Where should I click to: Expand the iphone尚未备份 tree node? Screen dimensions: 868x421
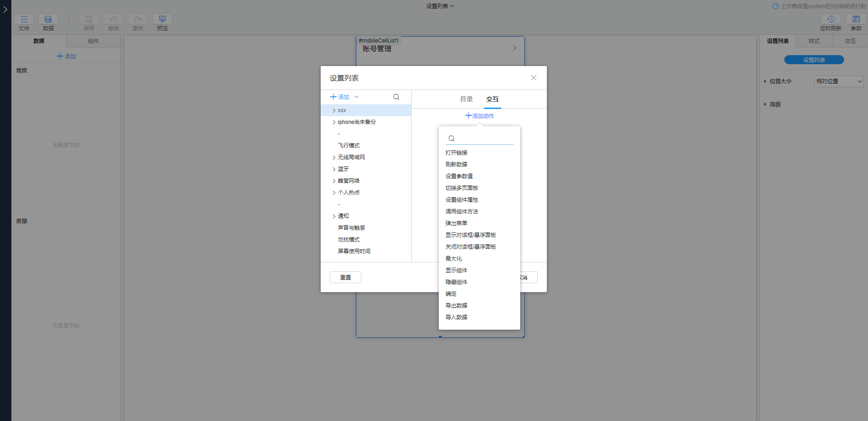tap(334, 122)
